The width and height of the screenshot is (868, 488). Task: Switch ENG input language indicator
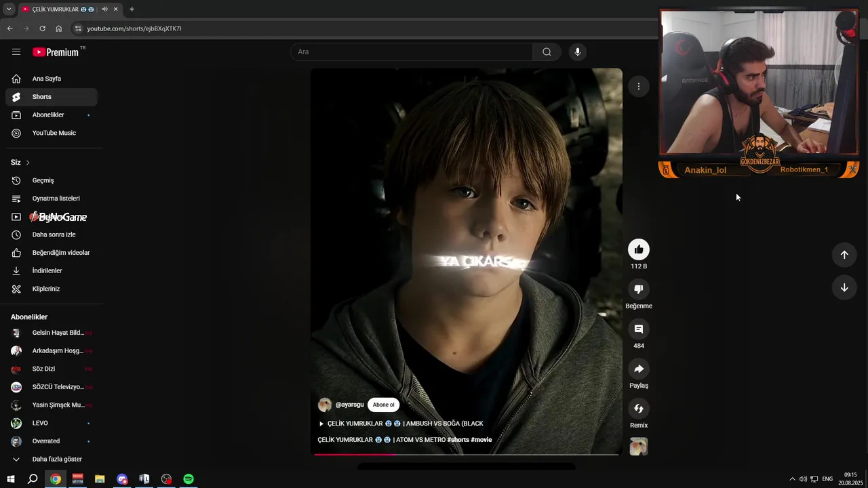(827, 479)
